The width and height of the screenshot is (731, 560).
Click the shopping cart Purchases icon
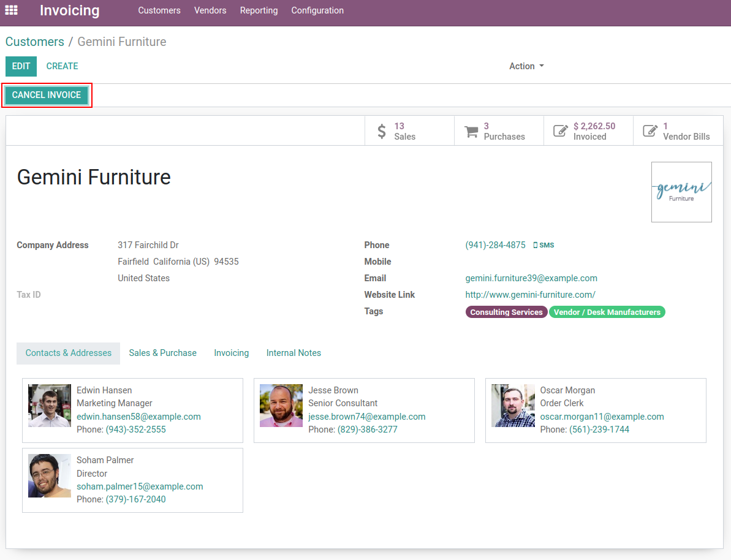point(471,131)
